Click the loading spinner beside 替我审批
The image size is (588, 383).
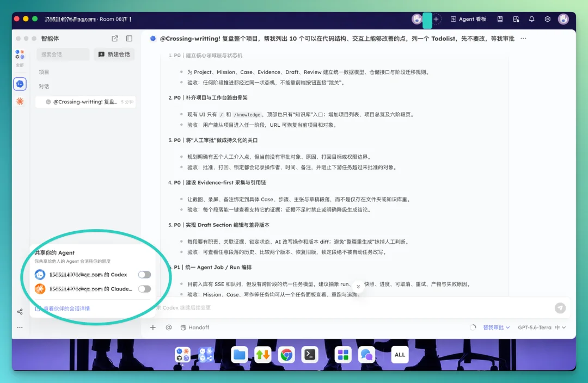473,328
